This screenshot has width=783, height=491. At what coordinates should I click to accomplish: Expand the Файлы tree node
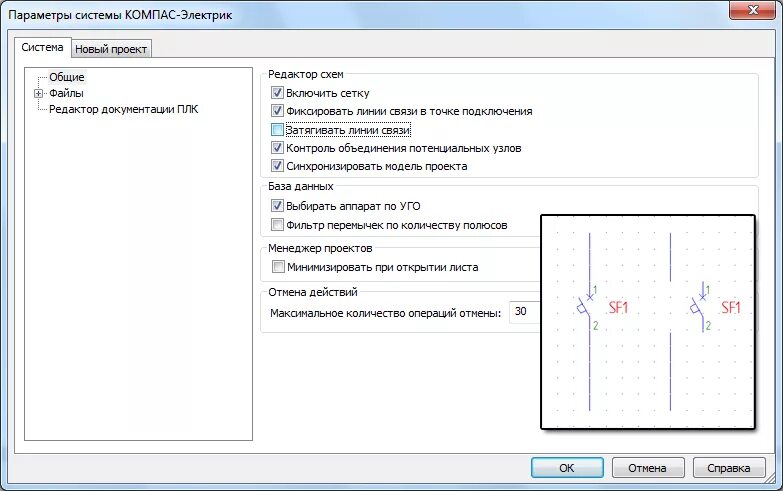(38, 93)
